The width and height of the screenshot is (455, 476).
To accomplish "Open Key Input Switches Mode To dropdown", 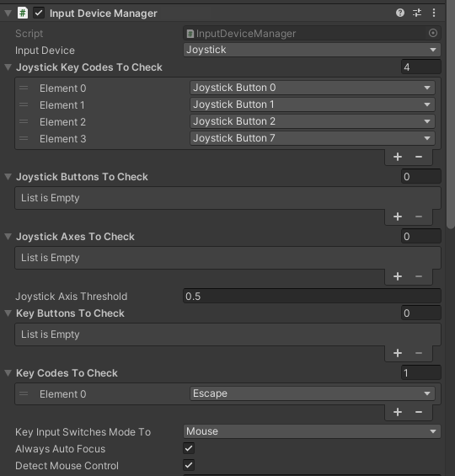I will click(312, 431).
